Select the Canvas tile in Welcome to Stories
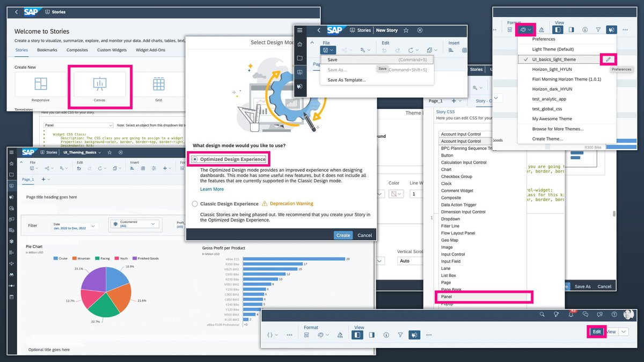Screen dimensions: 644x362 [99, 84]
